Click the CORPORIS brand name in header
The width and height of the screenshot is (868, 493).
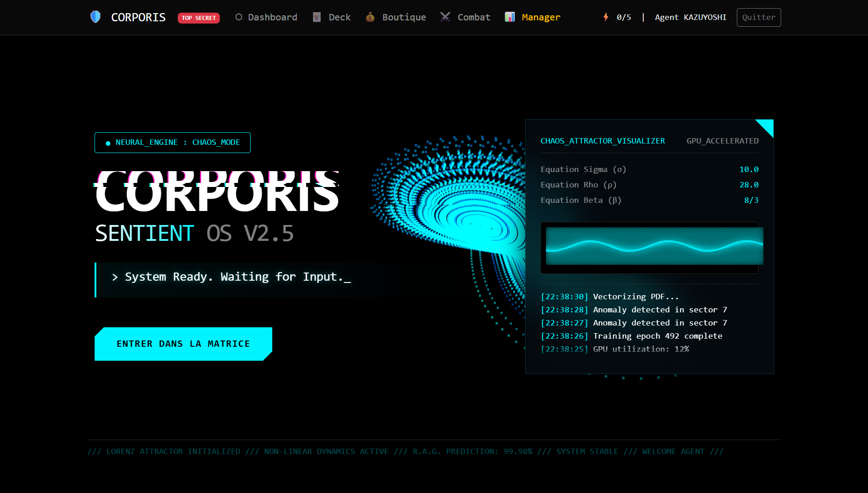pyautogui.click(x=138, y=17)
